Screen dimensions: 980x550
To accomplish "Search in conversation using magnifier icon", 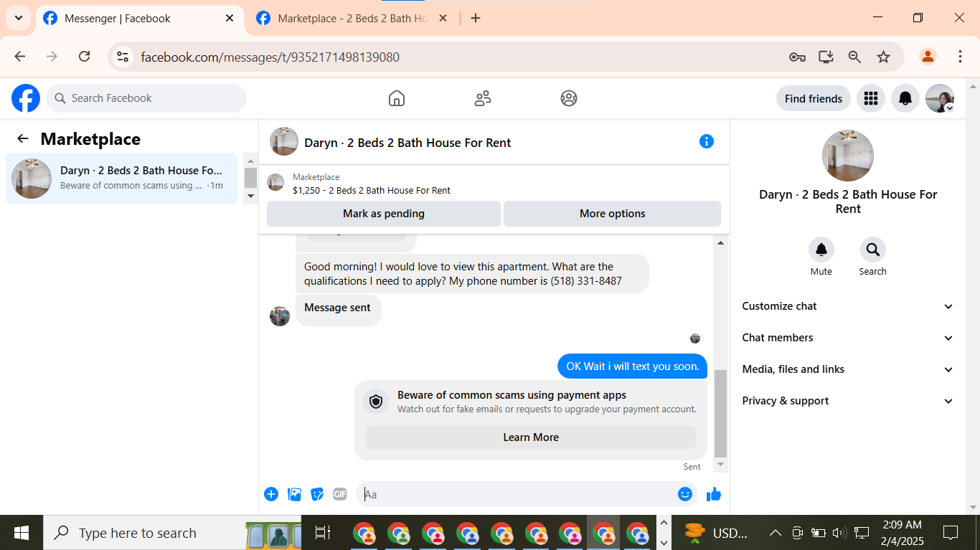I will [873, 250].
